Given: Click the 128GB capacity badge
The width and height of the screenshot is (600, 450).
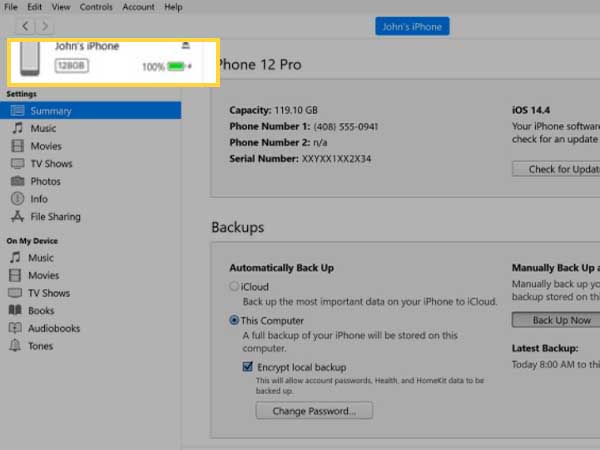Looking at the screenshot, I should point(72,66).
